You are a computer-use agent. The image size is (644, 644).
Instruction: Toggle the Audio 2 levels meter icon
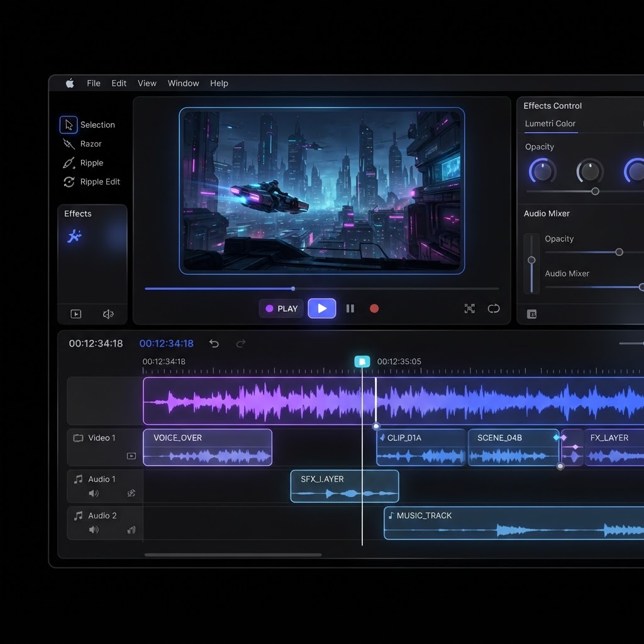[131, 530]
